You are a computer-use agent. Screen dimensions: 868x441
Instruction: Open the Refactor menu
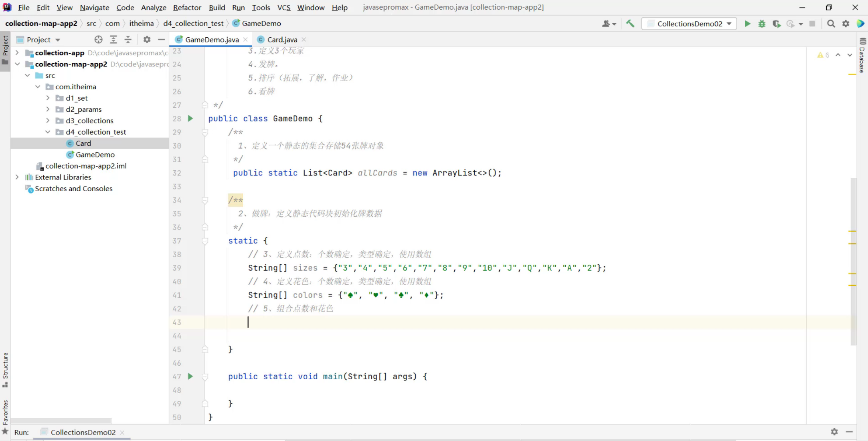point(187,7)
